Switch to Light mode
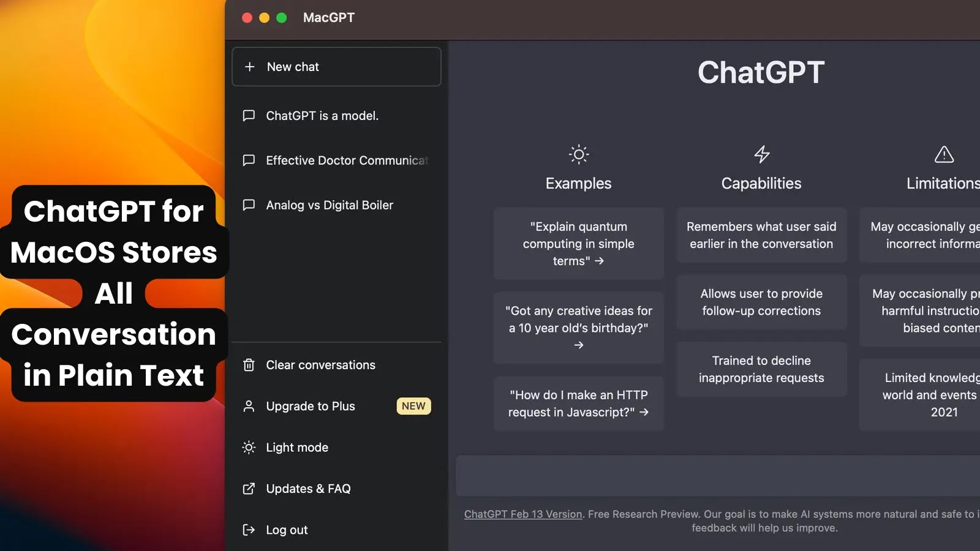Viewport: 980px width, 551px height. tap(336, 448)
